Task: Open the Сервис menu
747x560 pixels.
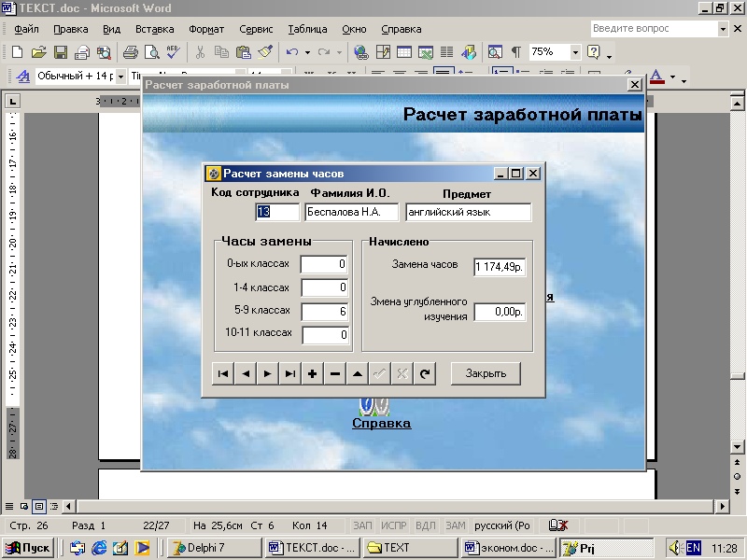Action: click(256, 29)
